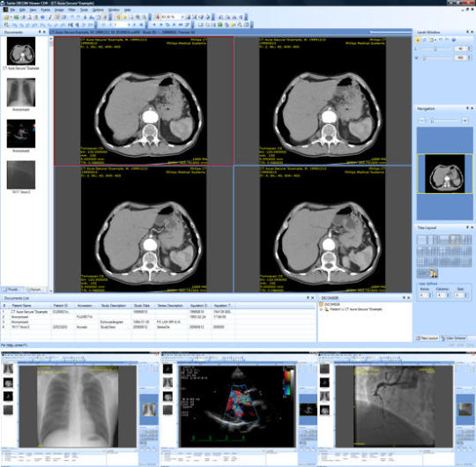The width and height of the screenshot is (476, 467).
Task: Select the gray angiography thumbnail in Documents
Action: coord(21,174)
